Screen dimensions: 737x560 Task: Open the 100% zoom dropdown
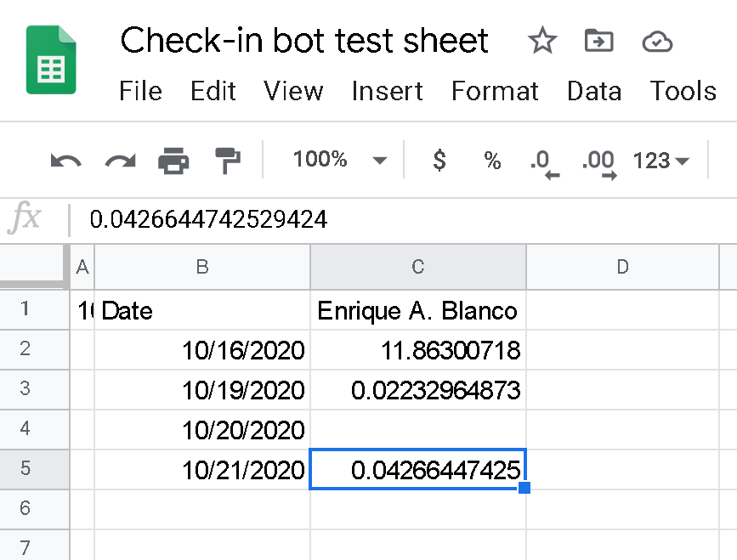340,160
